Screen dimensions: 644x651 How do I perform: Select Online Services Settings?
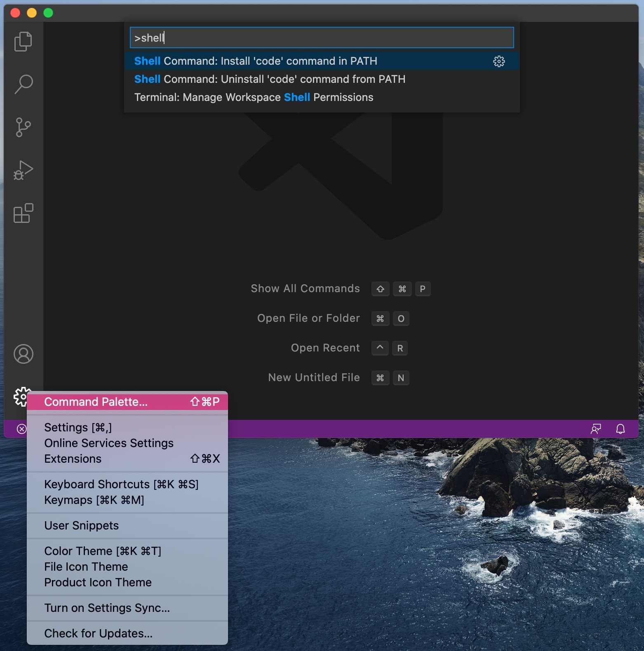click(127, 443)
